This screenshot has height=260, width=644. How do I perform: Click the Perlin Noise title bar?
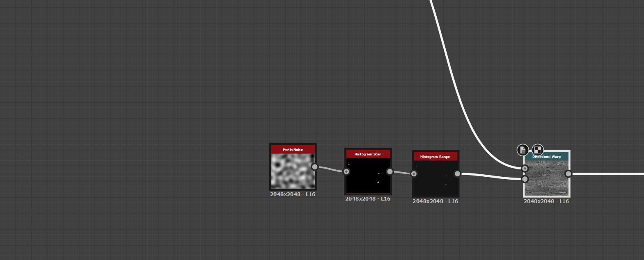(x=293, y=149)
